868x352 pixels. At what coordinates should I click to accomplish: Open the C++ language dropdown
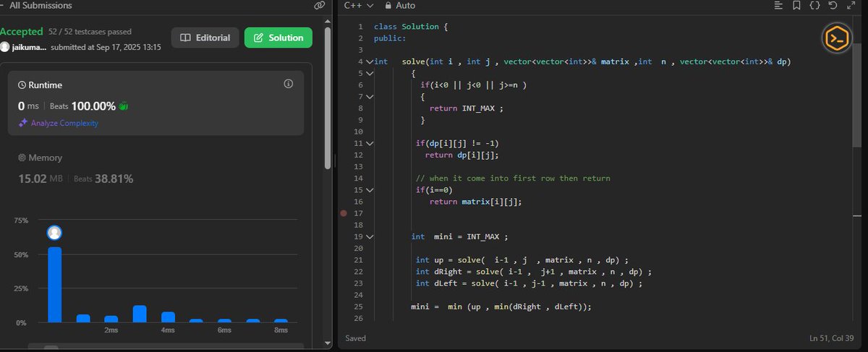point(358,5)
